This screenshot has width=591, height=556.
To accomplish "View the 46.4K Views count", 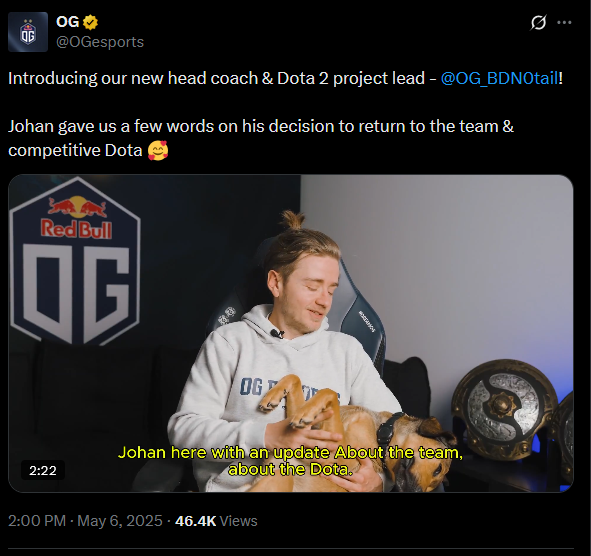I will [x=216, y=521].
